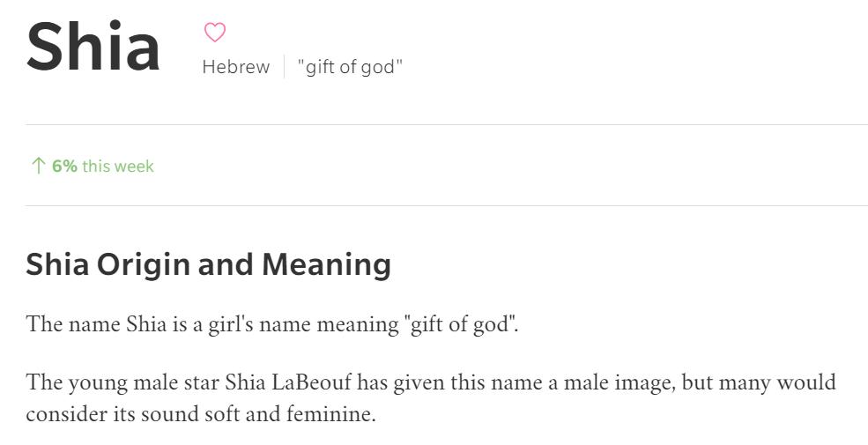Click the green upward trend arrow

click(x=37, y=166)
